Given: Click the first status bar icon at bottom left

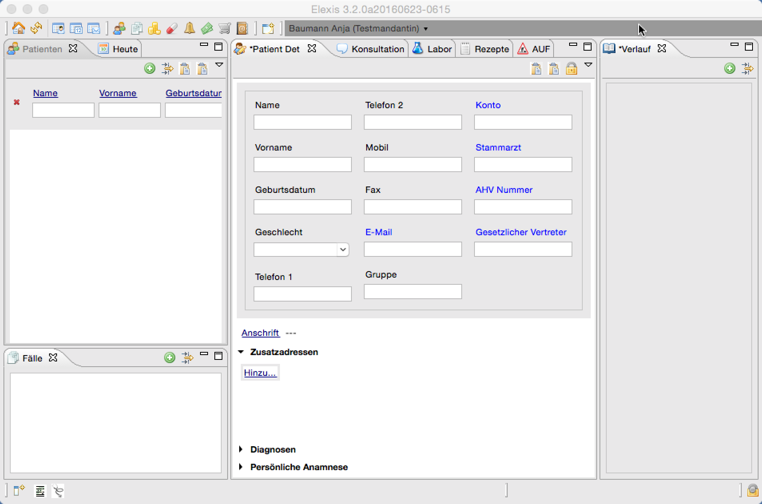Looking at the screenshot, I should (x=18, y=491).
